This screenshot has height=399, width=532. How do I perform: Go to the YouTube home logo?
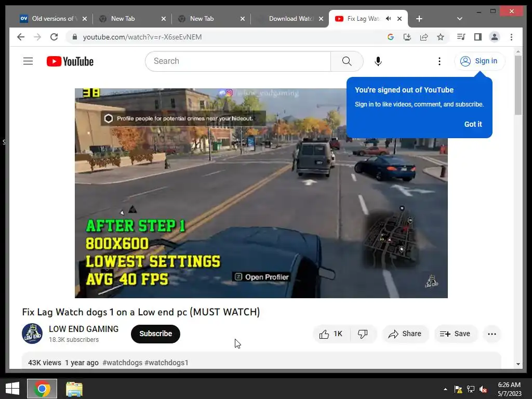pyautogui.click(x=70, y=61)
